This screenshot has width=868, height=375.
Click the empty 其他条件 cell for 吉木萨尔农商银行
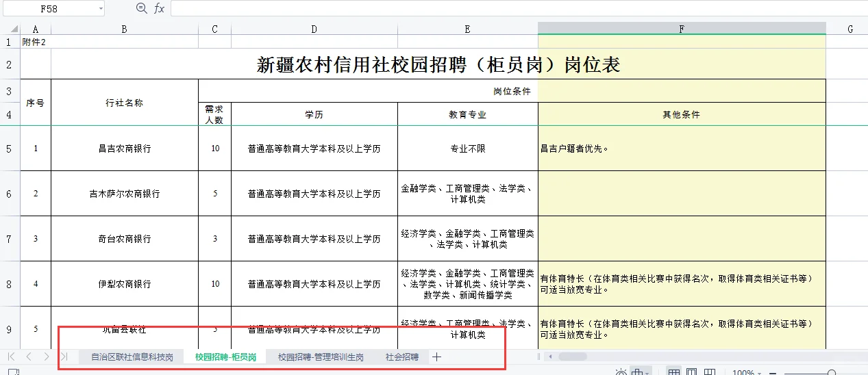[x=682, y=194]
